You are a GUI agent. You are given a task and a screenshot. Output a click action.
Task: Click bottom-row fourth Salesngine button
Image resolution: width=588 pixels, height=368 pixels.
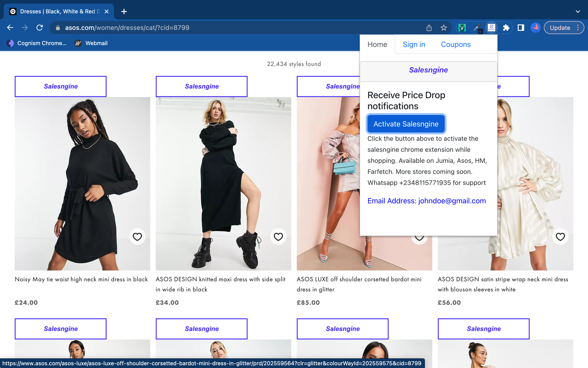[483, 329]
